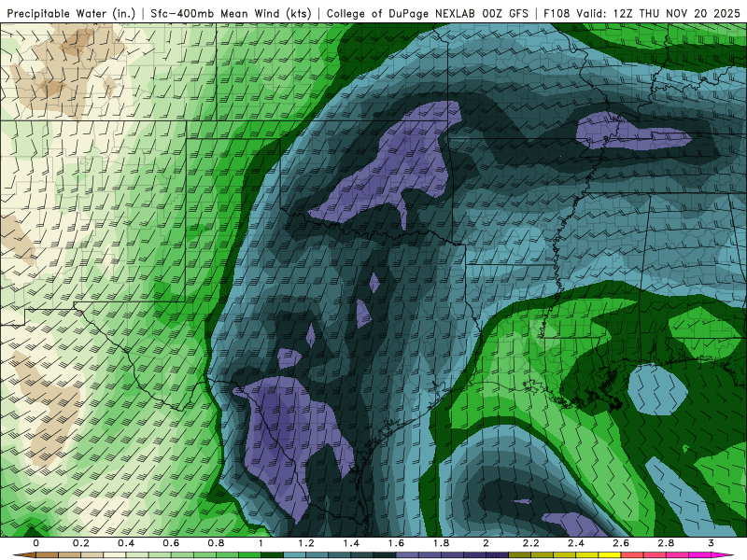Viewport: 747px width, 560px height.
Task: Click the '2.6' color scale label
Action: [x=621, y=543]
